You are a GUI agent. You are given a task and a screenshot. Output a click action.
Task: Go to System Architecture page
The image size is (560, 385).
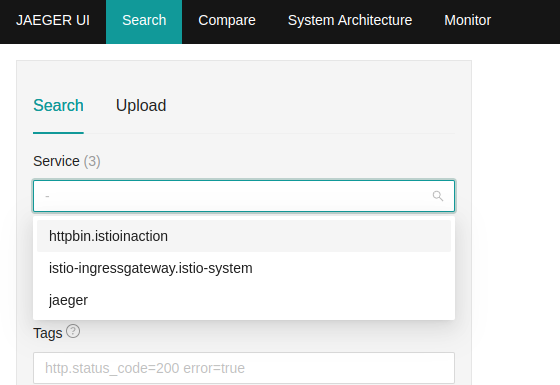point(350,20)
